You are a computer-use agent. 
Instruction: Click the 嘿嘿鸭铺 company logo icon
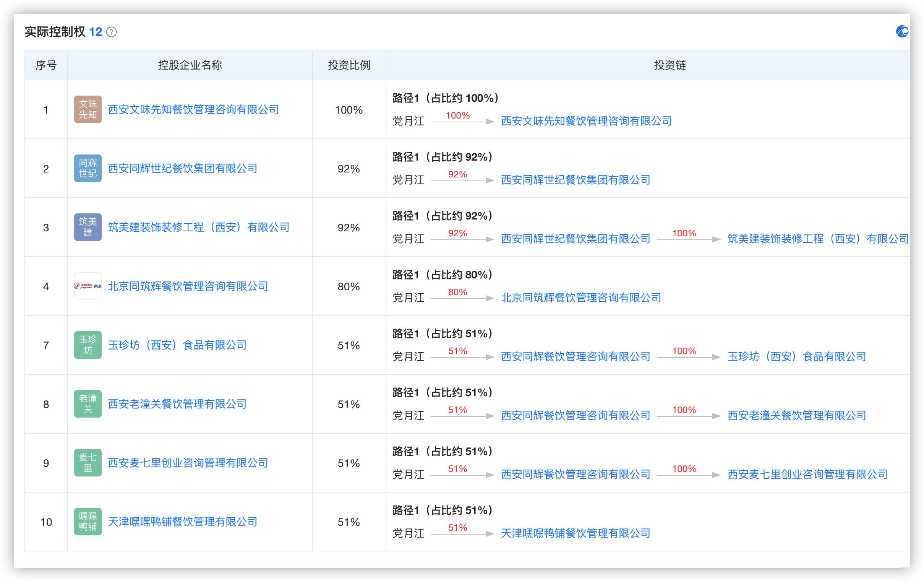(x=88, y=521)
